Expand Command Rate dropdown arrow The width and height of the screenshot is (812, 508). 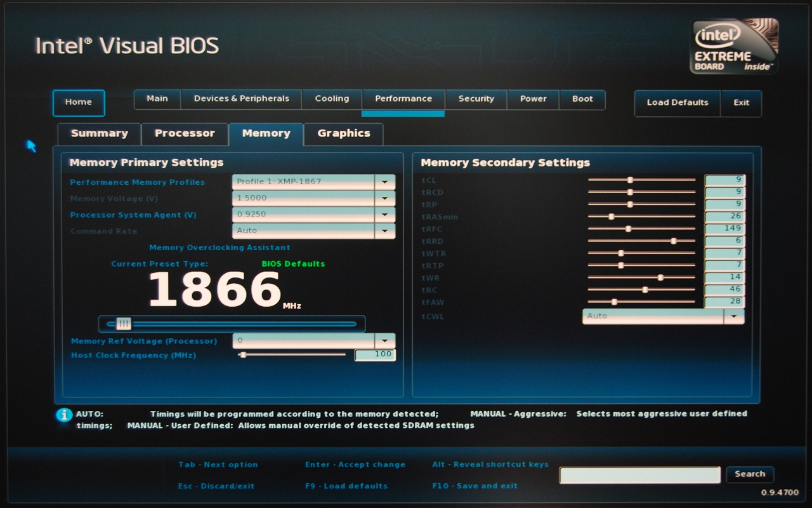[385, 231]
